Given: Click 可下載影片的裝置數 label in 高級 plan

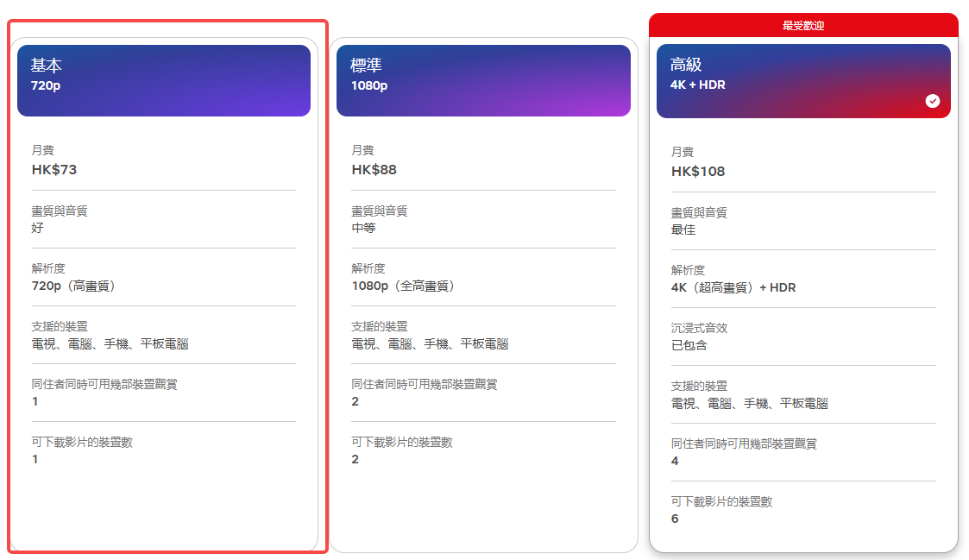Looking at the screenshot, I should (721, 502).
